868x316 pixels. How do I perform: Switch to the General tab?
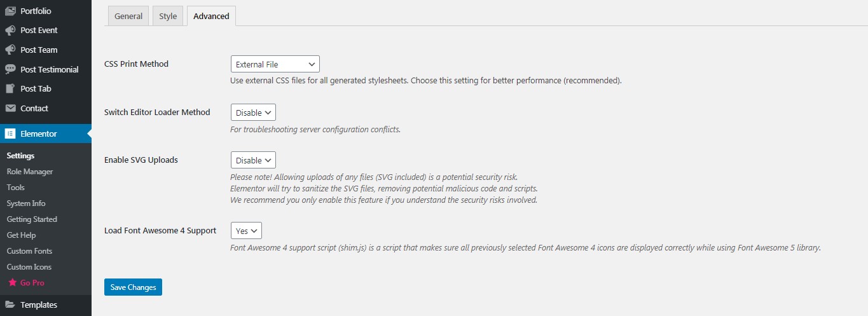pos(128,16)
